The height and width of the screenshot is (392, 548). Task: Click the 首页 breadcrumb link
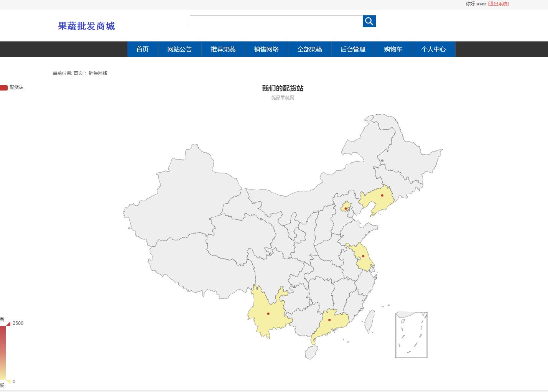click(x=78, y=73)
